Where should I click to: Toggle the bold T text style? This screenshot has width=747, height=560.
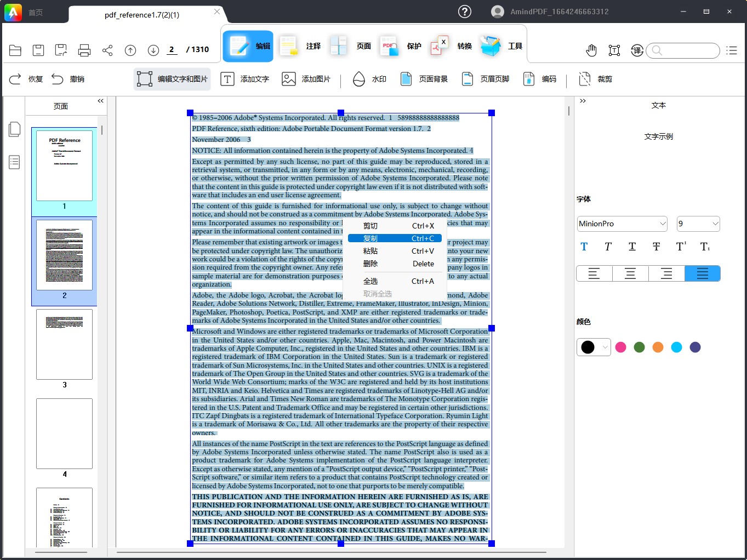[x=584, y=247]
